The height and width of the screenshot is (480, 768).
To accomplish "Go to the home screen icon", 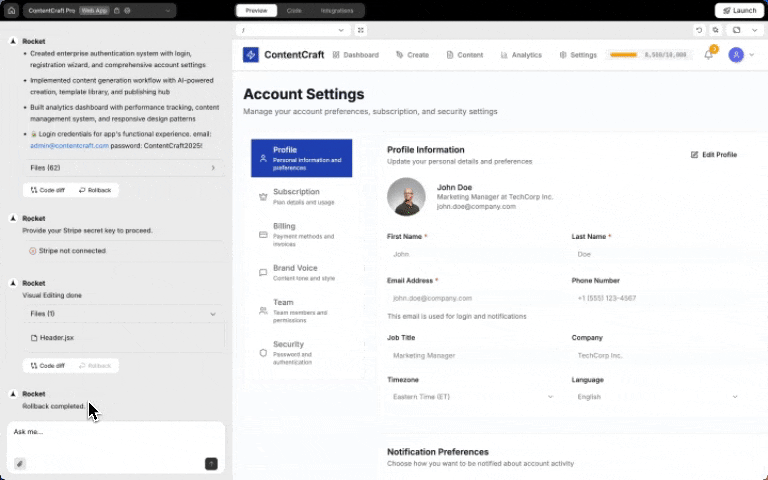I will (x=11, y=10).
